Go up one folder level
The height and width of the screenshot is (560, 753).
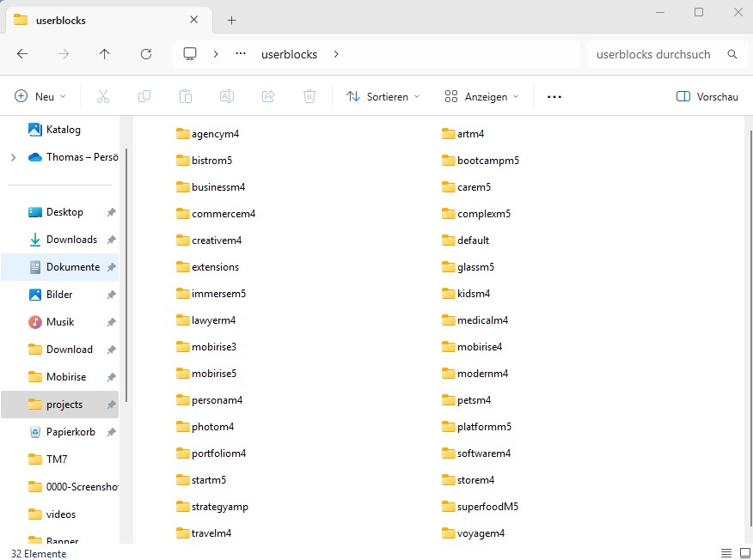(x=105, y=54)
